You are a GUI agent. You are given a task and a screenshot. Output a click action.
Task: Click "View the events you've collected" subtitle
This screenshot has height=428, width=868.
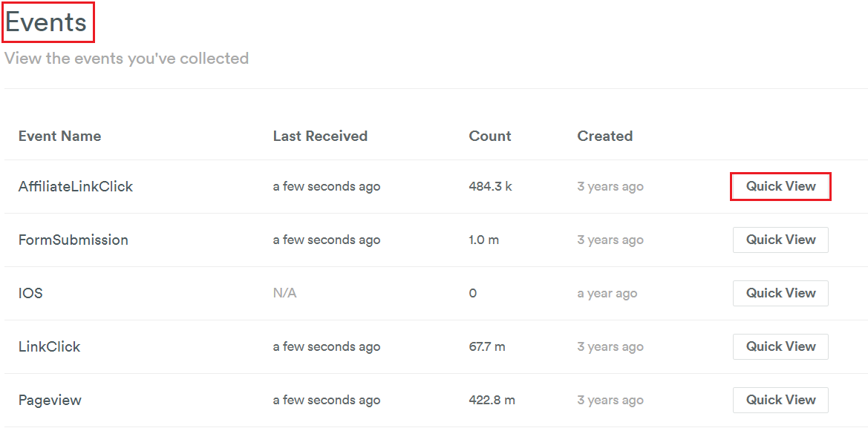[127, 58]
